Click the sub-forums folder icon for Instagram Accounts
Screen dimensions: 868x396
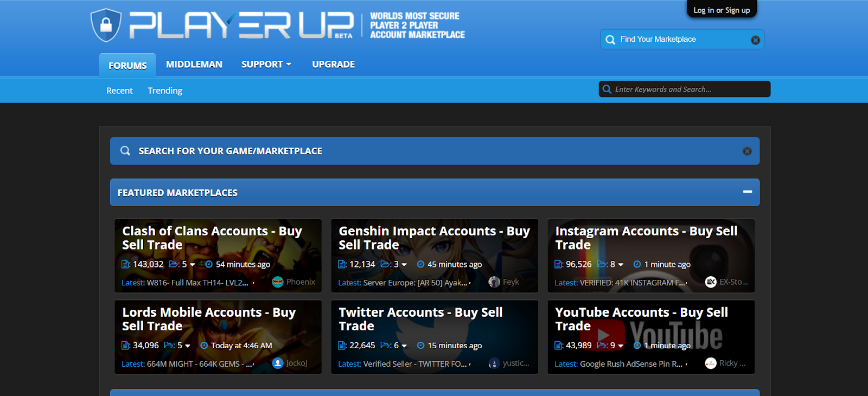[x=602, y=264]
